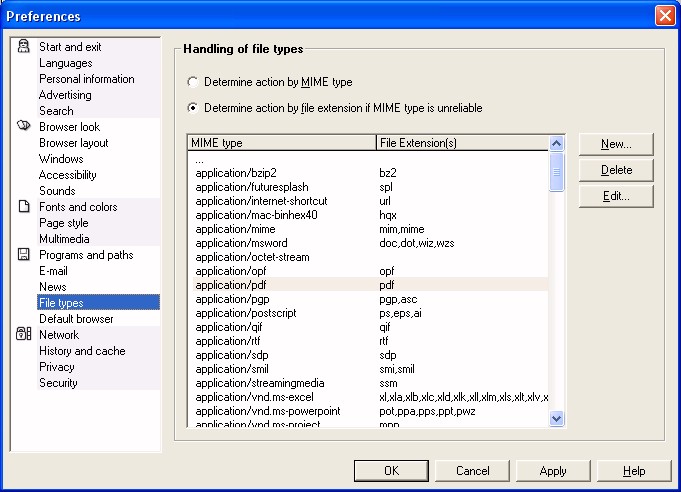681x492 pixels.
Task: Sort by File Extension(s) column header
Action: click(463, 143)
